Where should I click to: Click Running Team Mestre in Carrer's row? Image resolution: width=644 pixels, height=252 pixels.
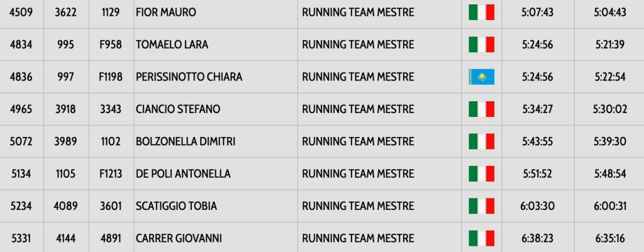[x=358, y=239]
